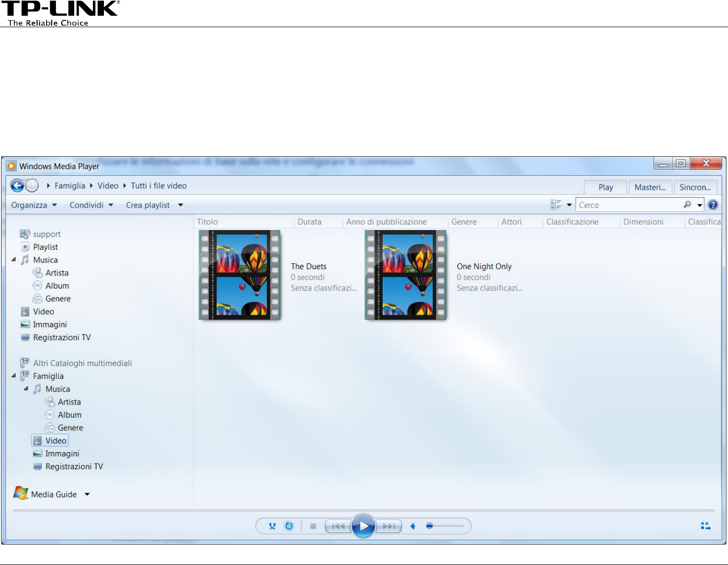728x565 pixels.
Task: Open the Condividi dropdown menu
Action: pyautogui.click(x=91, y=205)
